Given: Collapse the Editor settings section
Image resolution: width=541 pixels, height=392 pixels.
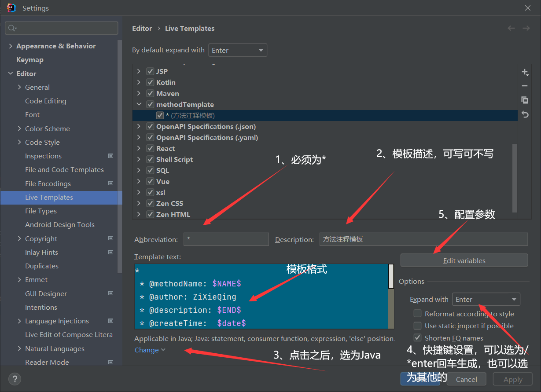Looking at the screenshot, I should coord(11,73).
